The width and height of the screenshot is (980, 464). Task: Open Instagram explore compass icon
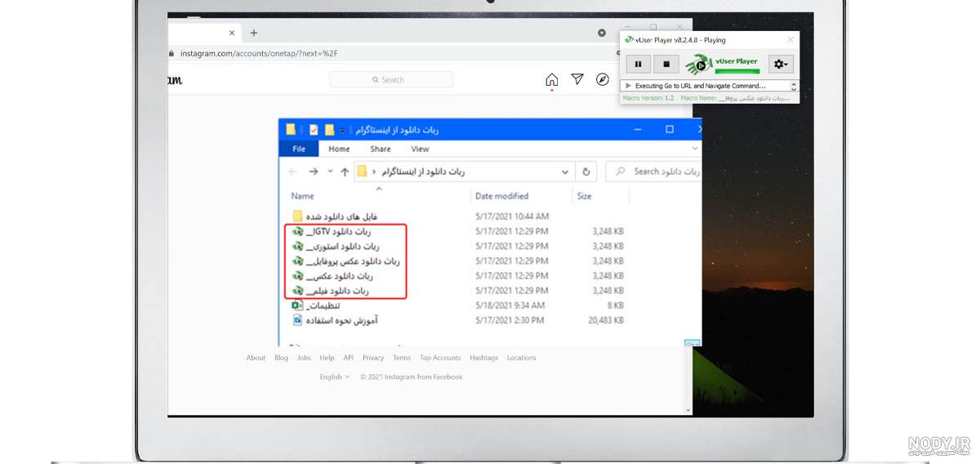coord(603,79)
